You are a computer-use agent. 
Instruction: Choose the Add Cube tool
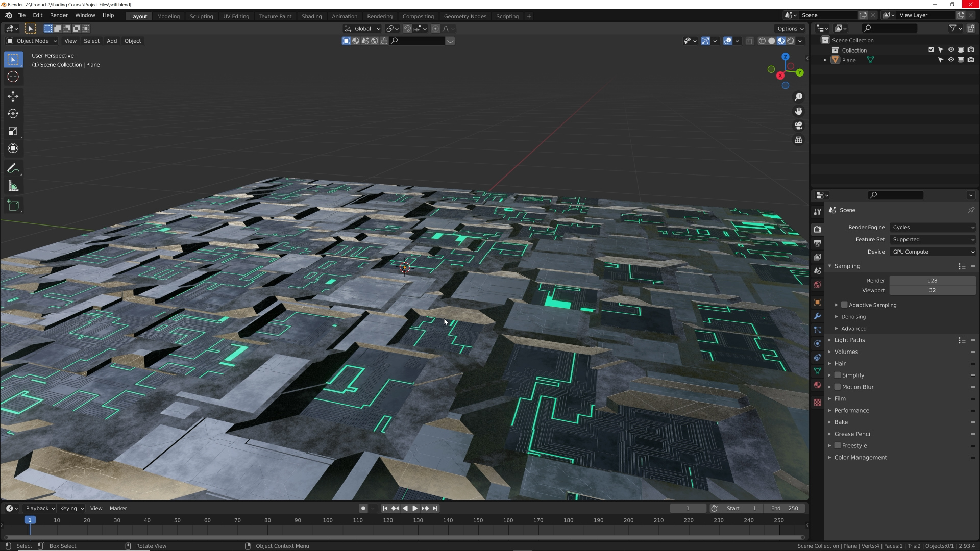13,206
